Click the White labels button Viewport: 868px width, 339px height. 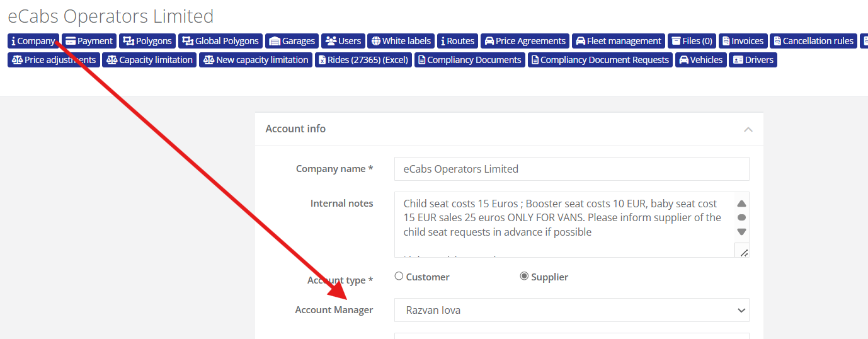tap(401, 41)
